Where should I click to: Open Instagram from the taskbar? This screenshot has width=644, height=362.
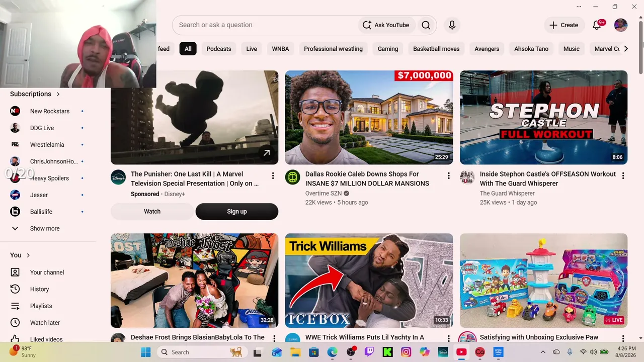[406, 352]
